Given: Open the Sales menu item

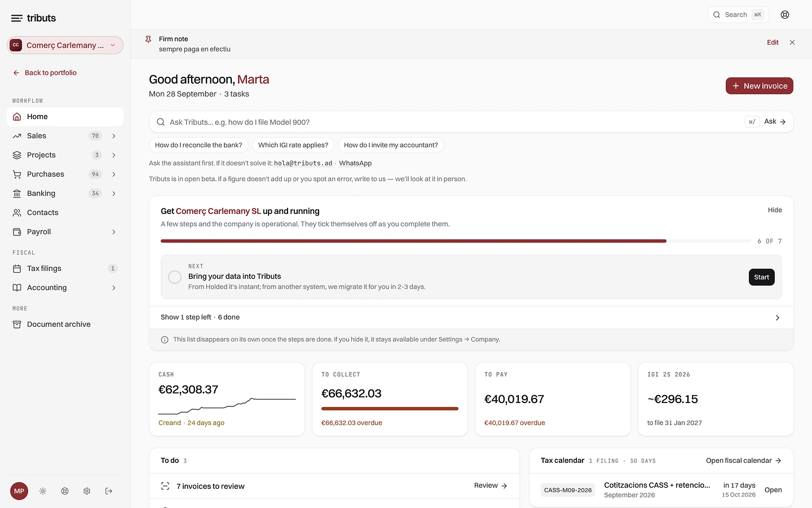Looking at the screenshot, I should tap(65, 136).
